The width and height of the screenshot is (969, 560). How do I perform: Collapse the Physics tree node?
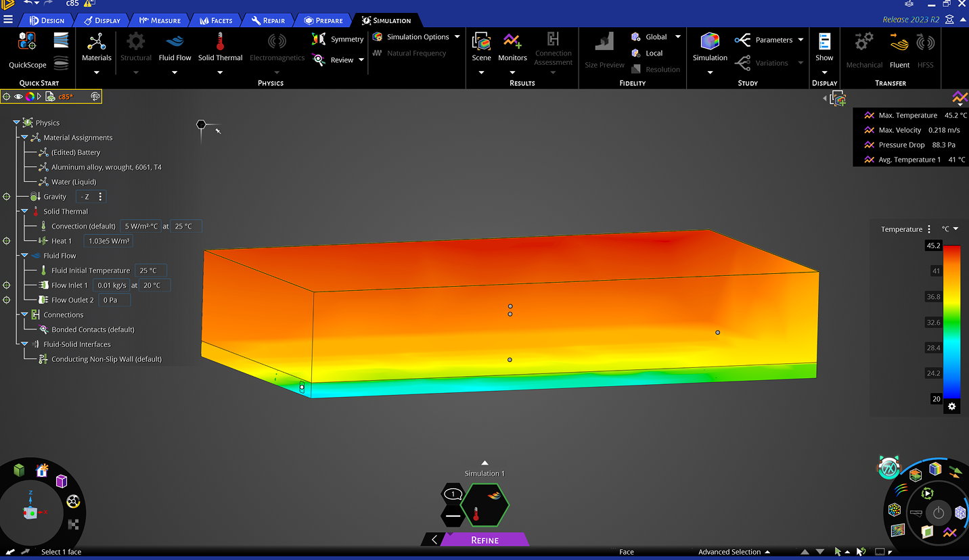pos(16,122)
